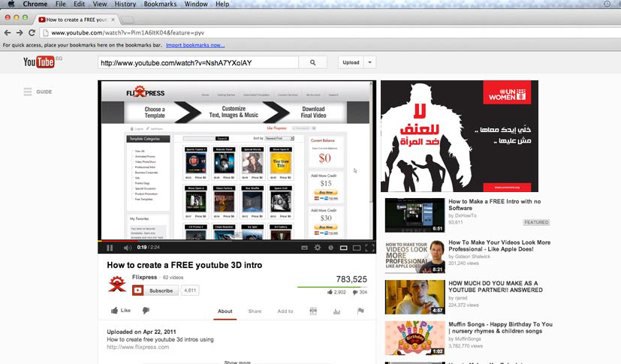This screenshot has width=621, height=364.
Task: Click the search magnifier button
Action: [313, 62]
